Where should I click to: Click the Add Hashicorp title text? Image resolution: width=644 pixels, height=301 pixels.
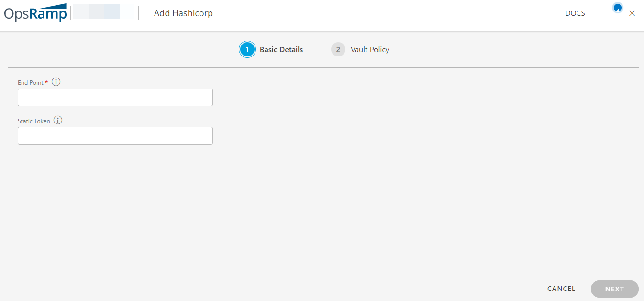pos(183,13)
